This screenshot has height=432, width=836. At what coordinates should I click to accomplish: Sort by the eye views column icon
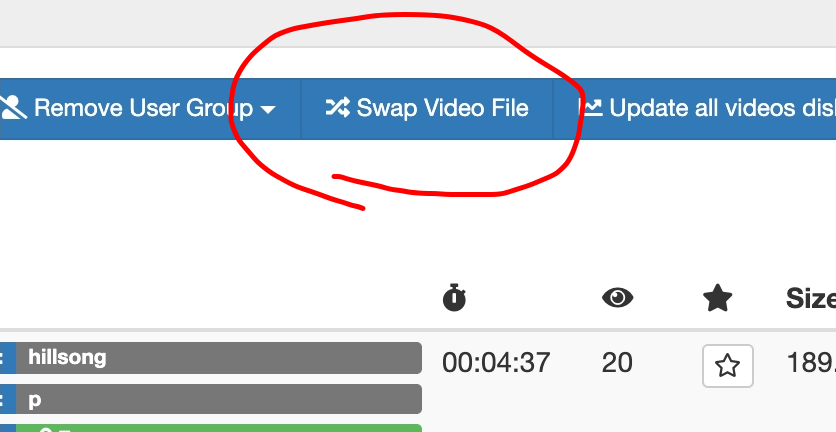tap(617, 297)
